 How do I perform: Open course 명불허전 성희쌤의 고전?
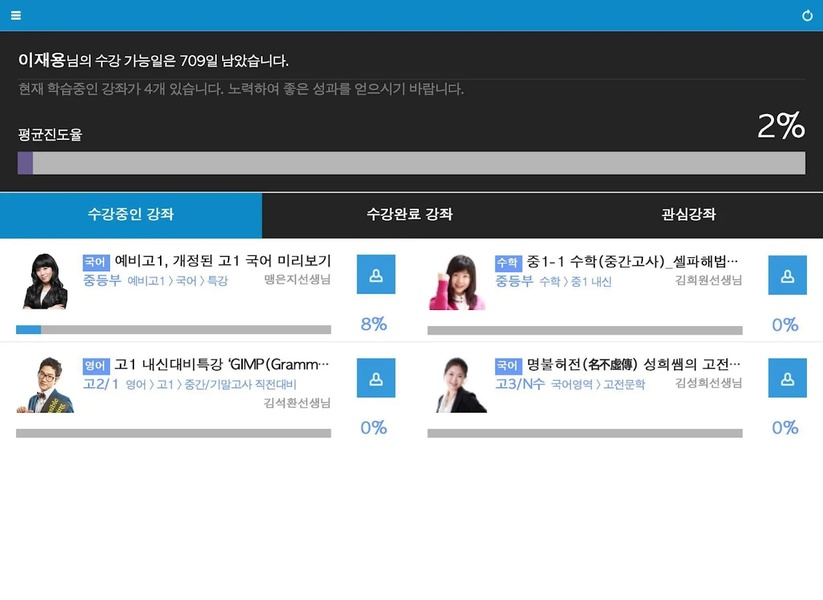634,364
